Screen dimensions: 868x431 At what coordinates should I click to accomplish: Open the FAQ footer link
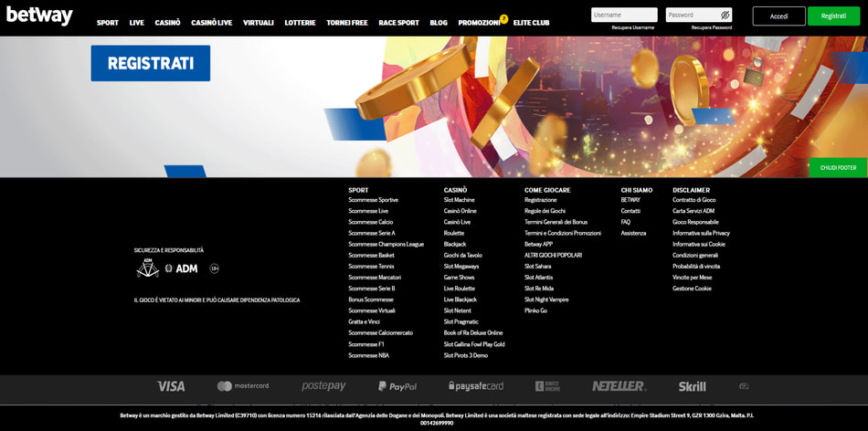[x=626, y=222]
